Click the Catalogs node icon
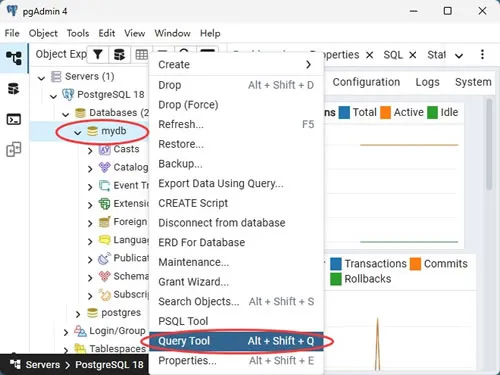The image size is (500, 375). (x=104, y=167)
